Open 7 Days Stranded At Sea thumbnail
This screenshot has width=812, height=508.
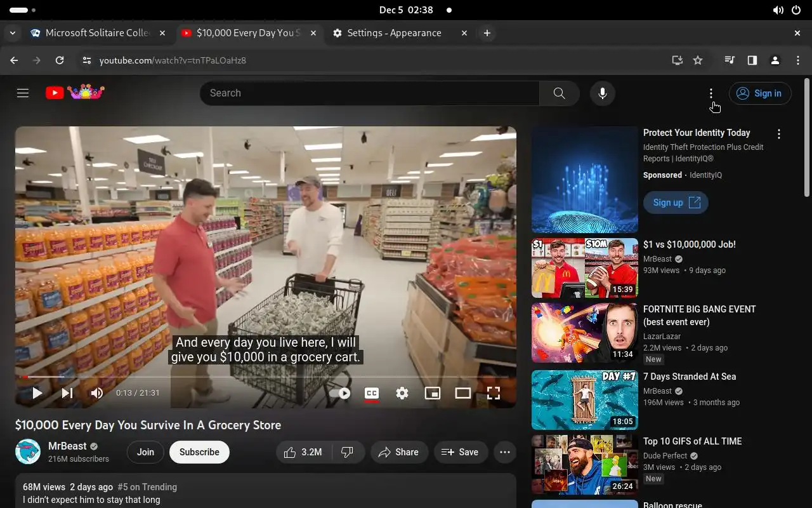pos(585,400)
